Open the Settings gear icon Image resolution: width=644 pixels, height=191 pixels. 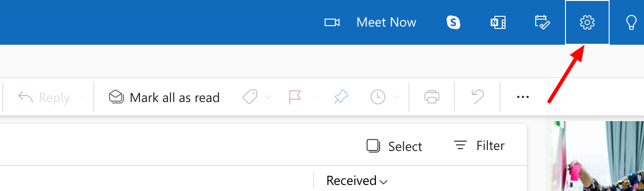(x=587, y=22)
